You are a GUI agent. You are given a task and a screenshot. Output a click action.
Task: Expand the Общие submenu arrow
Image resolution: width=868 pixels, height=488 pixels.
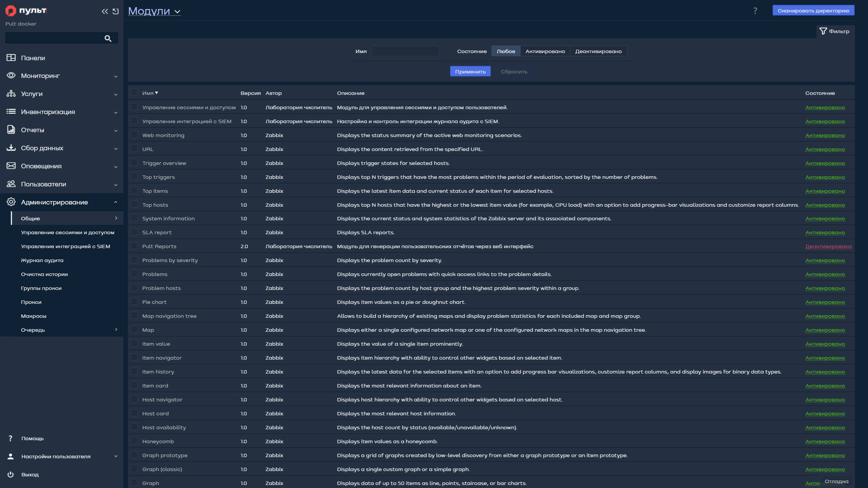116,218
